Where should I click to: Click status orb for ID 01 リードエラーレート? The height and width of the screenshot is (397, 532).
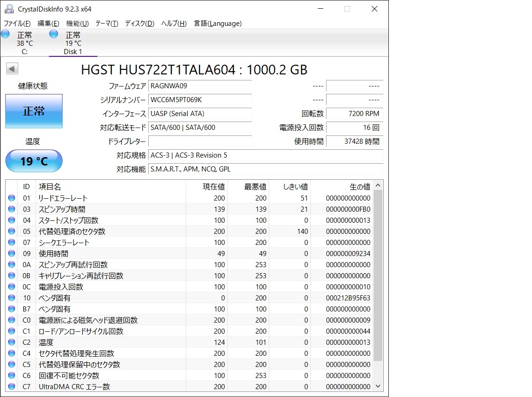(12, 198)
